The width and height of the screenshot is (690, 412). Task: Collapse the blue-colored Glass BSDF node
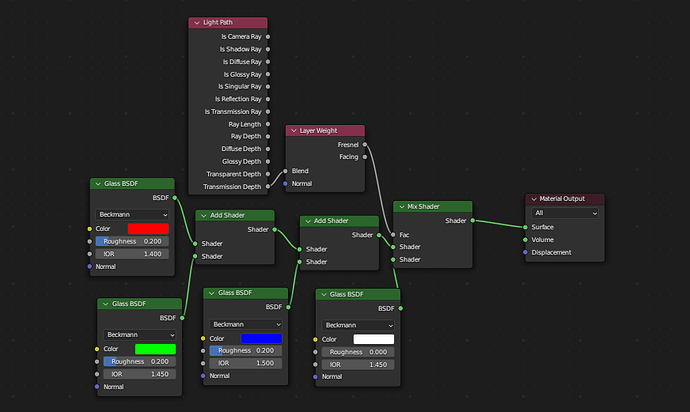[212, 293]
